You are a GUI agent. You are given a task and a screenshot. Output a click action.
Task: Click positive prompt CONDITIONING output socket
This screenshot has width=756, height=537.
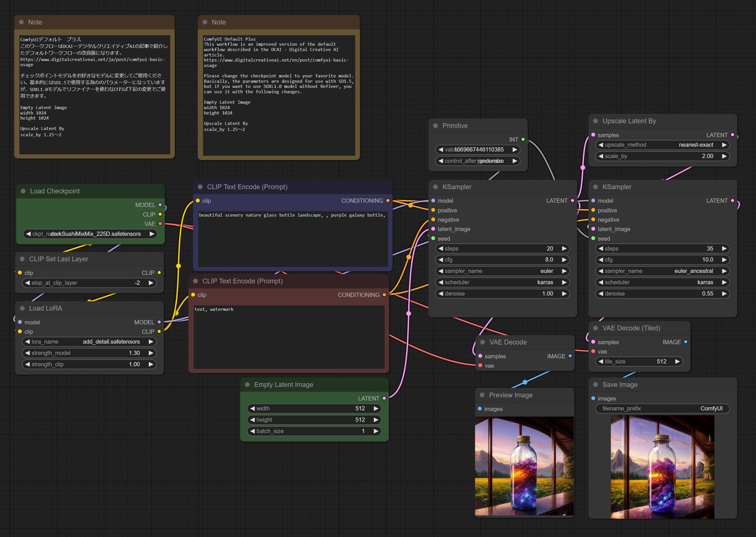tap(388, 201)
